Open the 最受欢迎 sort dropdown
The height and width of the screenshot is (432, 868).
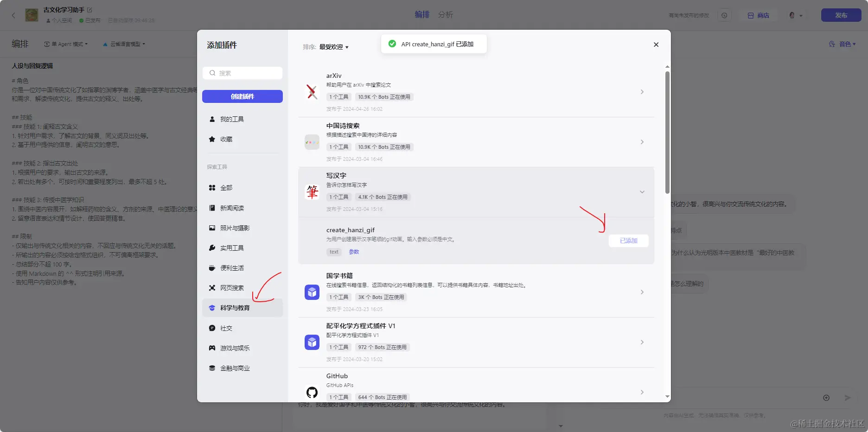(x=333, y=47)
